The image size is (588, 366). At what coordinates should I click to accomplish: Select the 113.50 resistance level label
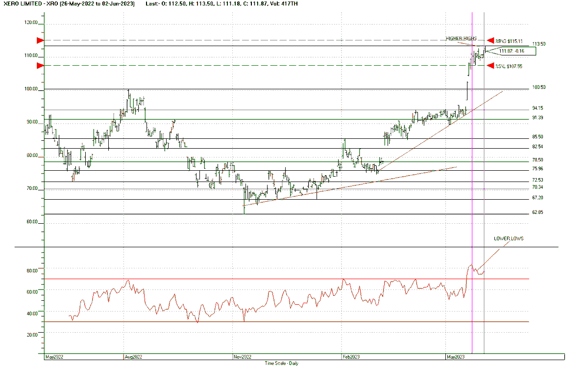coord(539,44)
